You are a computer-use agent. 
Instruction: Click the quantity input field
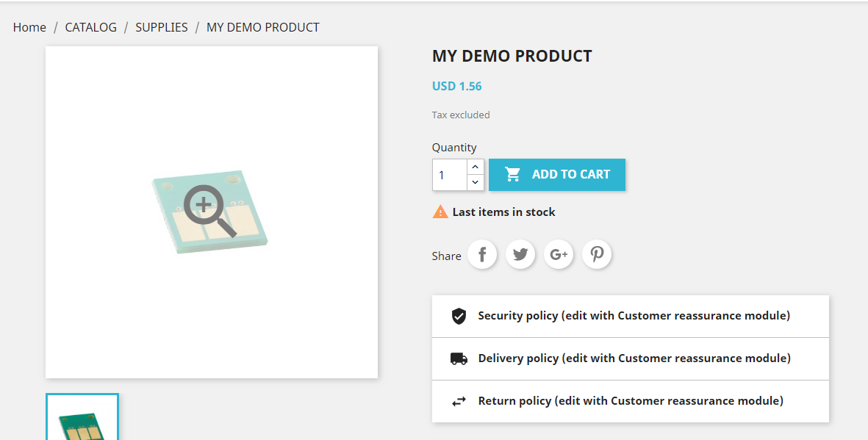tap(450, 175)
